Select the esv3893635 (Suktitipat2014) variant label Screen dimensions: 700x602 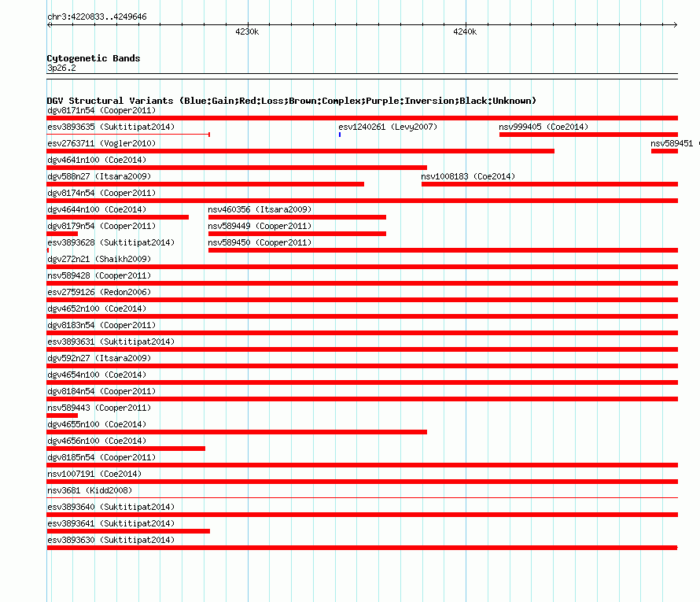111,127
